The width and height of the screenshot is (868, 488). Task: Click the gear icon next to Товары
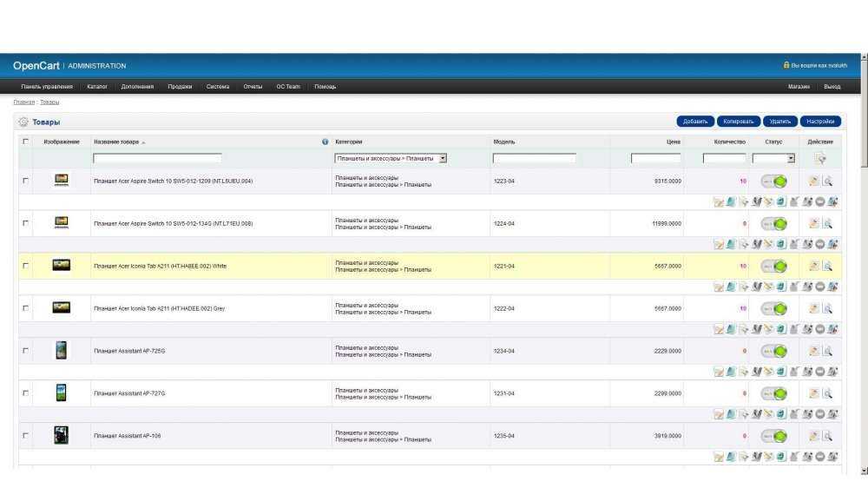[x=23, y=122]
